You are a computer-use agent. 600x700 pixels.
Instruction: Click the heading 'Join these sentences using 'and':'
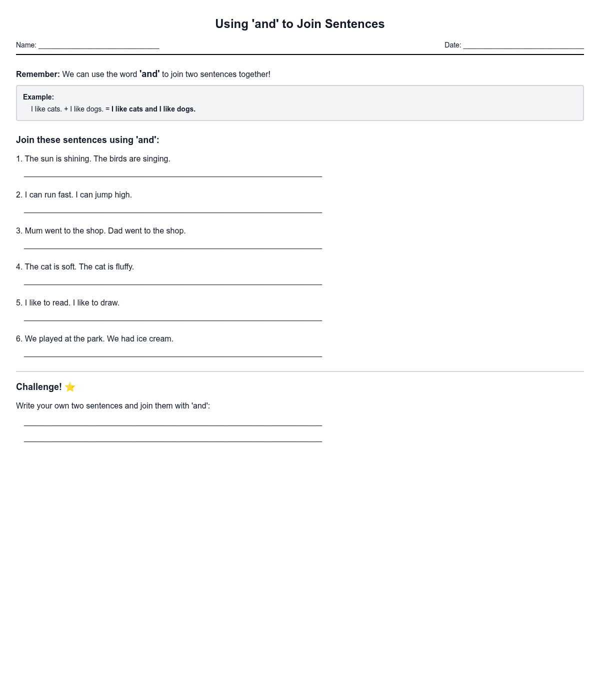87,140
